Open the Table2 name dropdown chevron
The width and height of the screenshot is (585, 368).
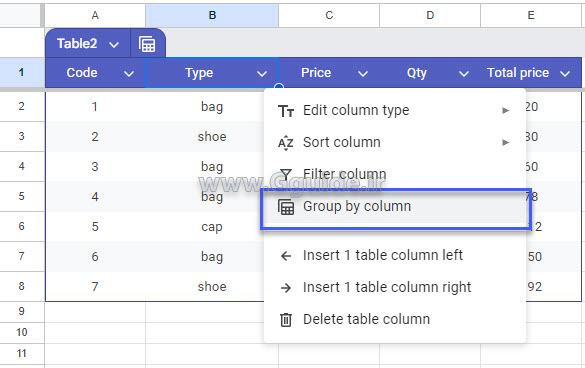pyautogui.click(x=114, y=45)
